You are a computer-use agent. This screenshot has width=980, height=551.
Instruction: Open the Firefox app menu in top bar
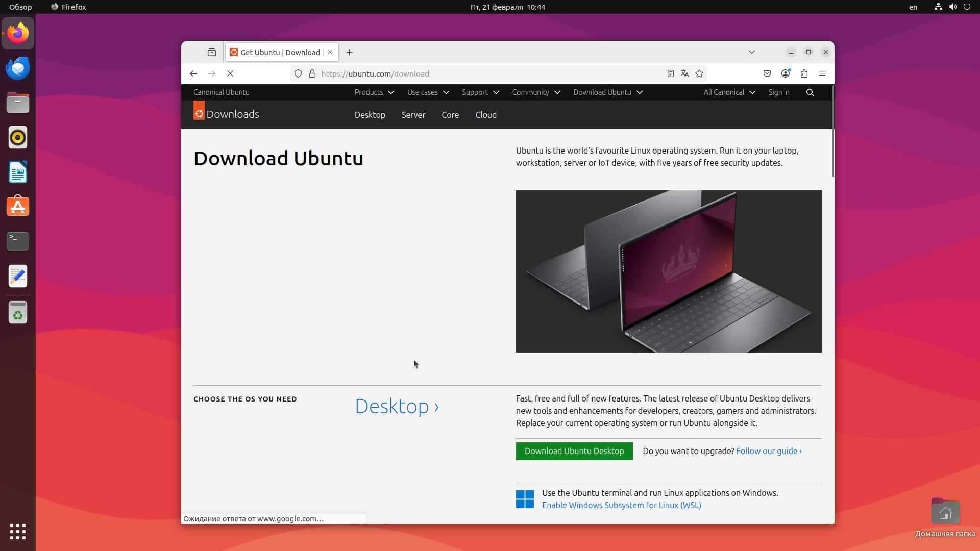[68, 7]
